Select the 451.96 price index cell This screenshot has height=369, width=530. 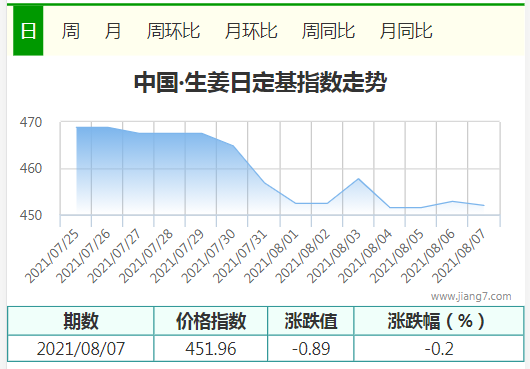coord(211,348)
